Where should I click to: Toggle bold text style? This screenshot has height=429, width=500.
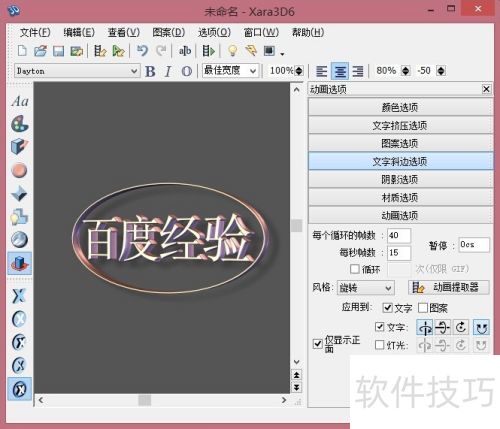150,71
